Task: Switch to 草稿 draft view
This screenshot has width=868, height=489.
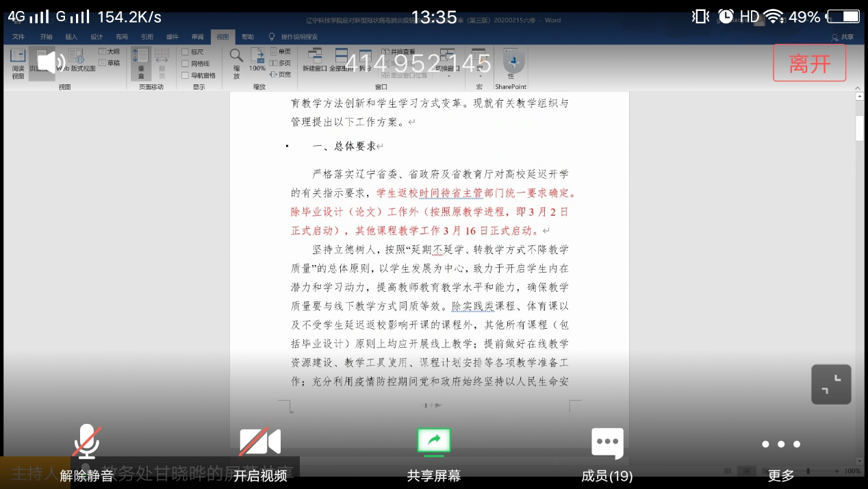Action: pyautogui.click(x=110, y=62)
